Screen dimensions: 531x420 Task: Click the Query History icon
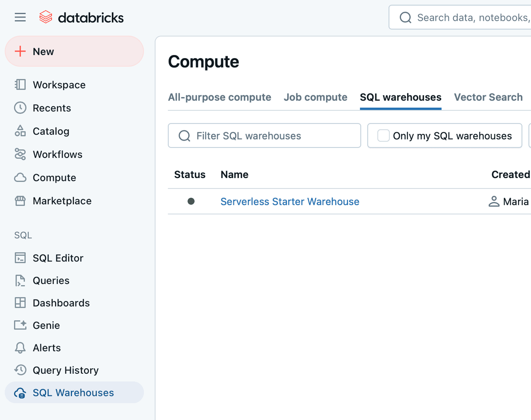(x=20, y=370)
